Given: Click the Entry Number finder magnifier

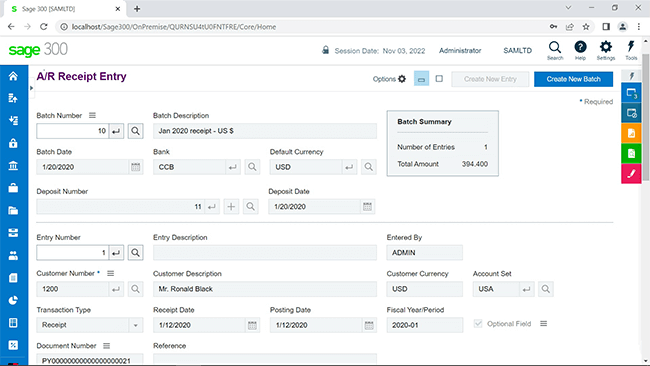Looking at the screenshot, I should [136, 252].
